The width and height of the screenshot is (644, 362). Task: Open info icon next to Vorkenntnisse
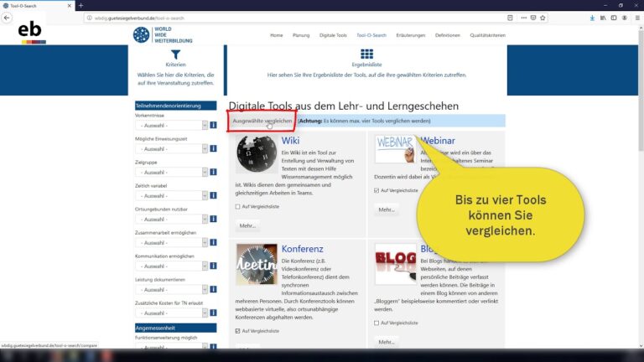click(x=213, y=126)
